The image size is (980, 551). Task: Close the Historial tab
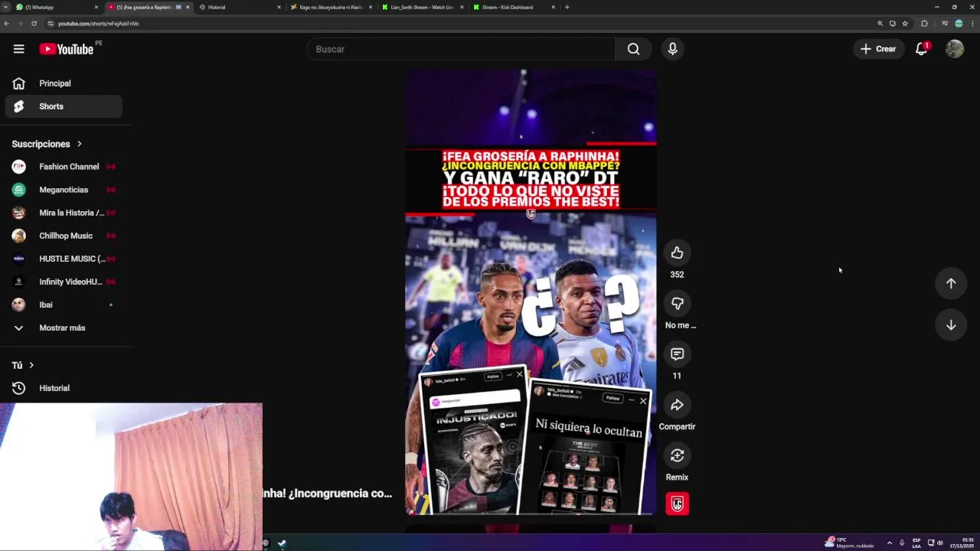pyautogui.click(x=279, y=7)
